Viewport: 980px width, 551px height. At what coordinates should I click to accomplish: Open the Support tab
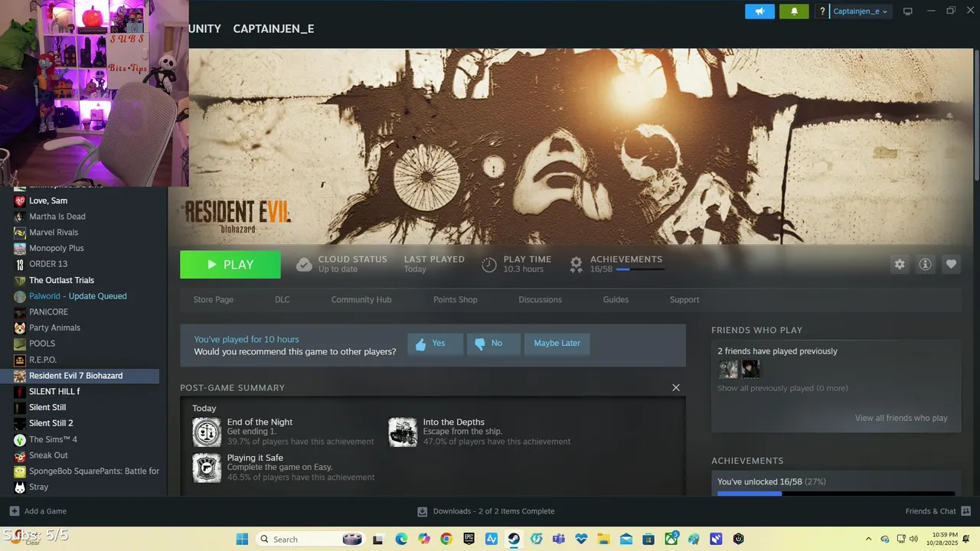(684, 300)
